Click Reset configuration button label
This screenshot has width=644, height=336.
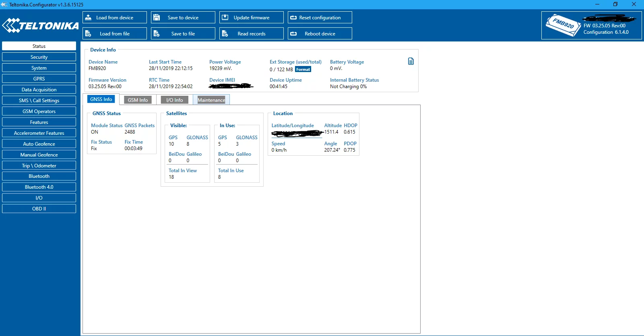[320, 18]
